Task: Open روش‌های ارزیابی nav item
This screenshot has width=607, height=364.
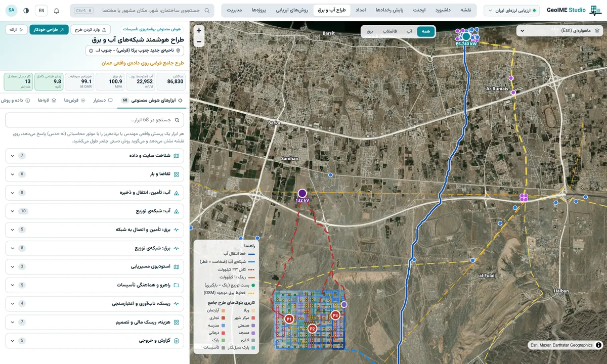Action: [x=292, y=11]
